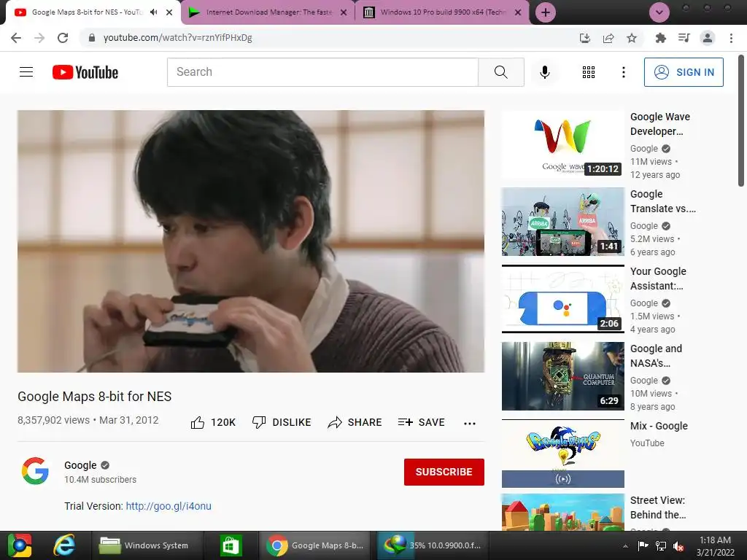Open the YouTube apps grid icon
The width and height of the screenshot is (747, 560).
click(589, 72)
